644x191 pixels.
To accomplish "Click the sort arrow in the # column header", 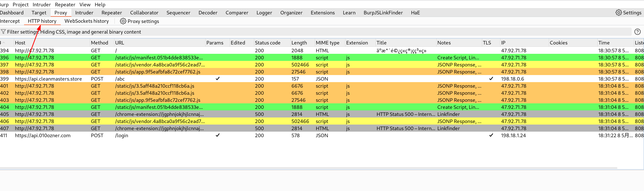I will (x=4, y=43).
